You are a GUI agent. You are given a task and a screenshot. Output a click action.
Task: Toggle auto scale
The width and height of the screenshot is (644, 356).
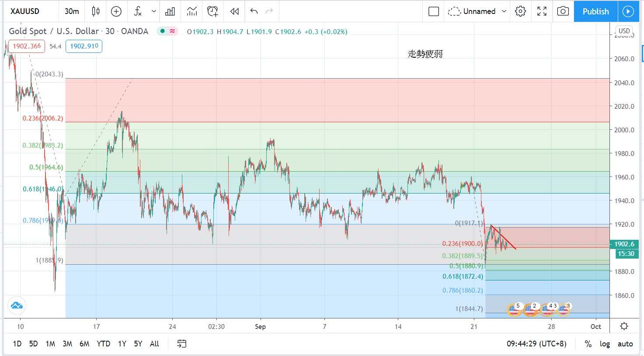[x=625, y=344]
